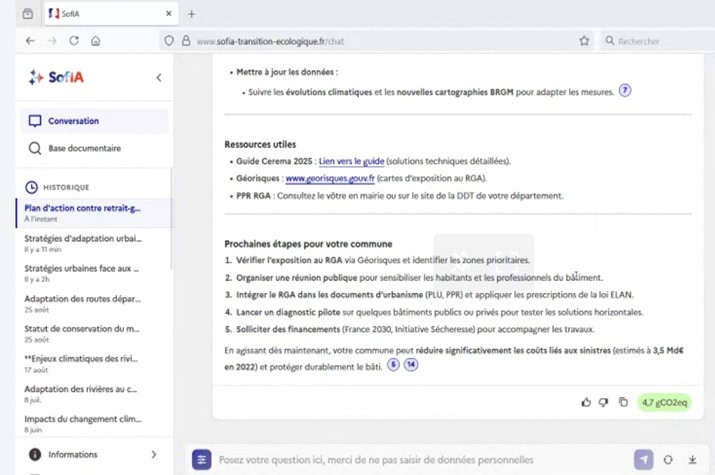Click the refresh conversation icon near input
The width and height of the screenshot is (715, 475).
[x=668, y=460]
